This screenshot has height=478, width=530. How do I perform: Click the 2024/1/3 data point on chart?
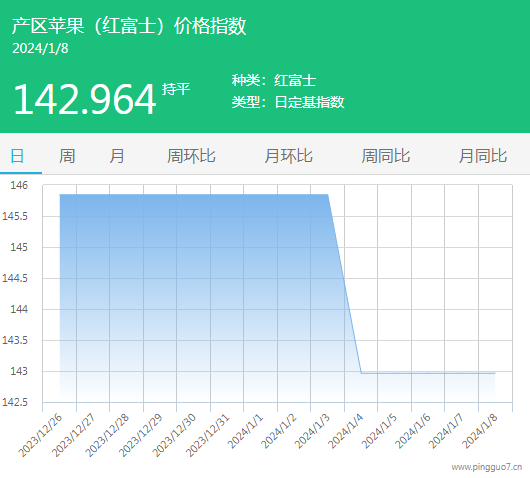(x=328, y=195)
